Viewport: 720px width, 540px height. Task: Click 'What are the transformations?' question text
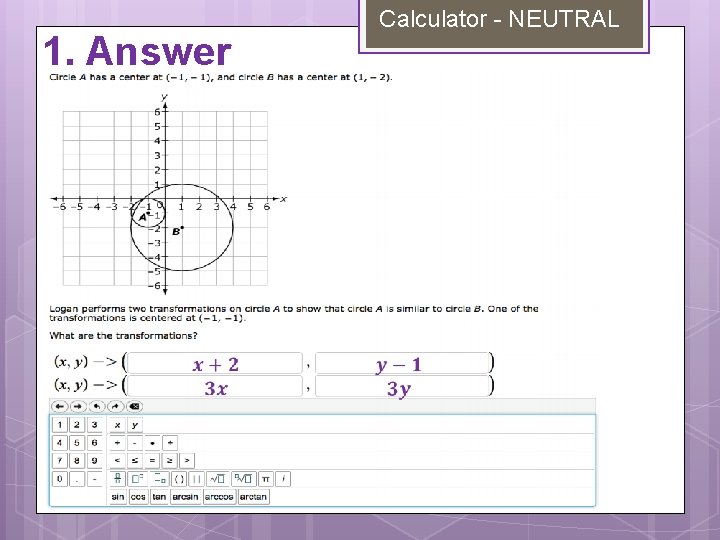pyautogui.click(x=123, y=336)
